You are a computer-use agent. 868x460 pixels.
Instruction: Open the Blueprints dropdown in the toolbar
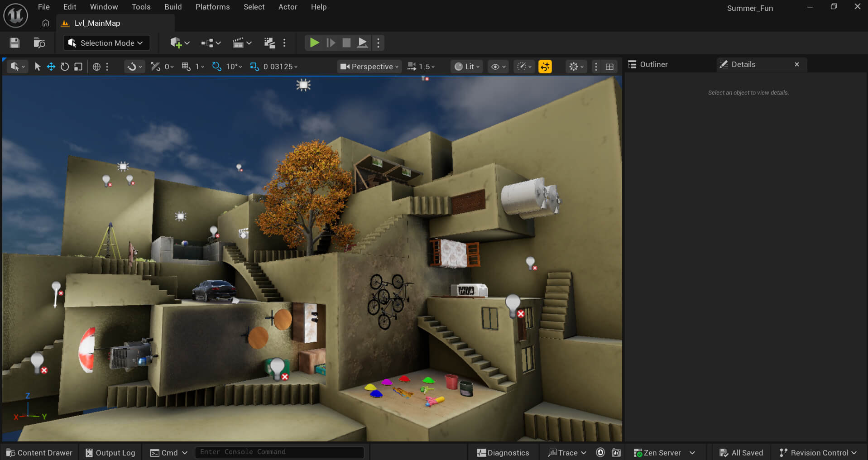(x=211, y=43)
